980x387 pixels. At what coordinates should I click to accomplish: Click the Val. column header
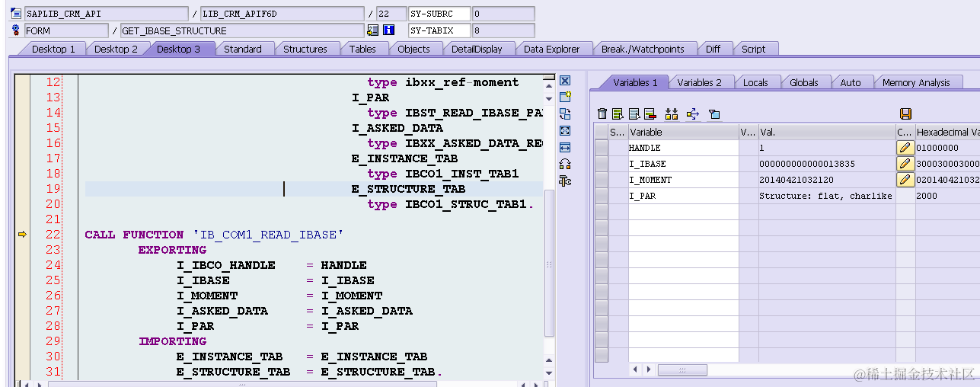pyautogui.click(x=827, y=132)
